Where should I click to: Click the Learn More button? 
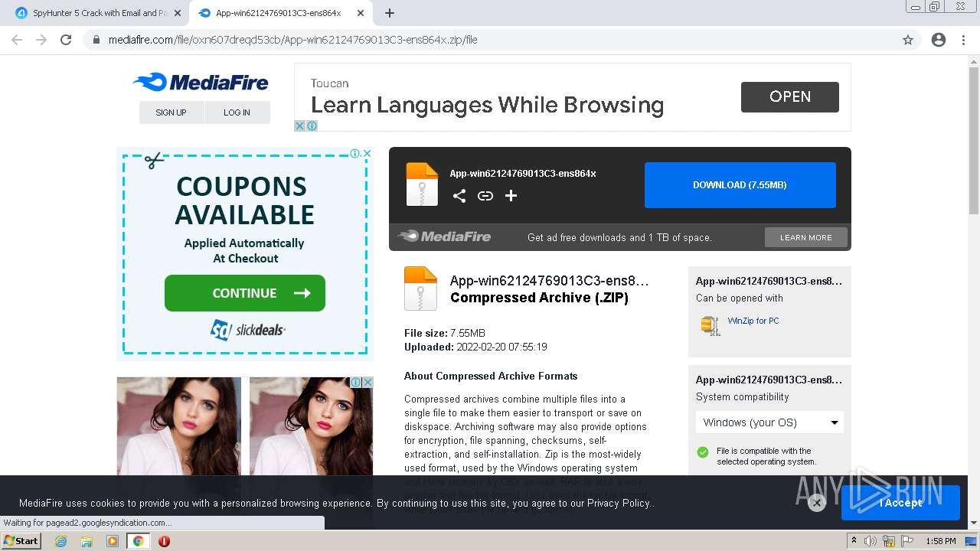click(806, 237)
